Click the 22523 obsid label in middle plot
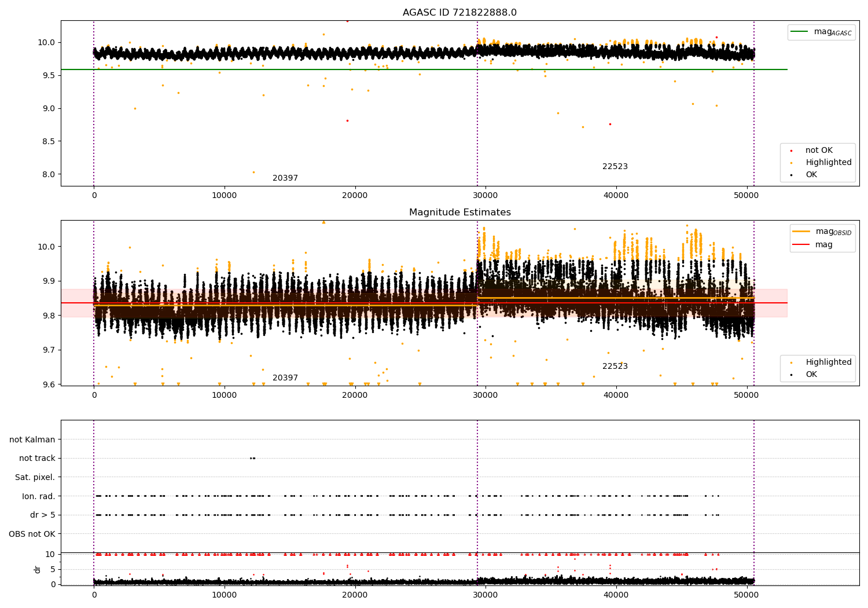Screen dimensions: 868x608 click(615, 366)
